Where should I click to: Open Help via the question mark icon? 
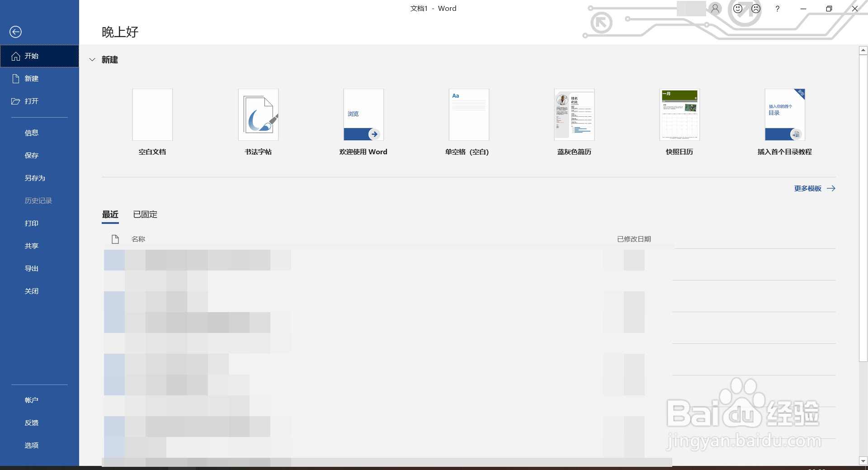(777, 9)
